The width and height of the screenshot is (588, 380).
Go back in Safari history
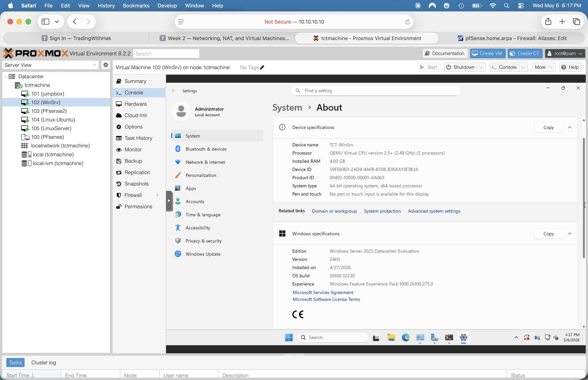tap(74, 22)
